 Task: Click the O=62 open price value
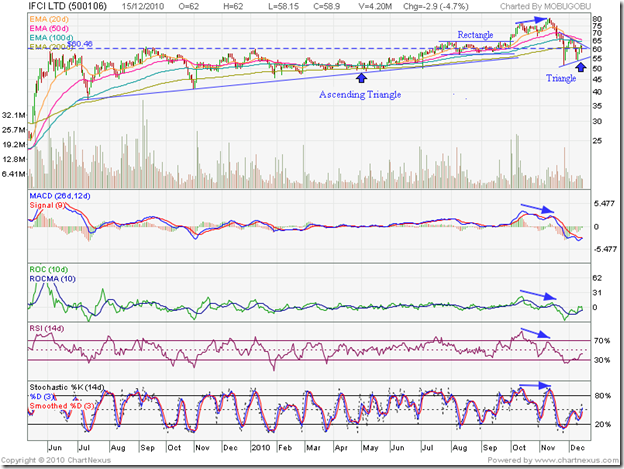pyautogui.click(x=189, y=6)
